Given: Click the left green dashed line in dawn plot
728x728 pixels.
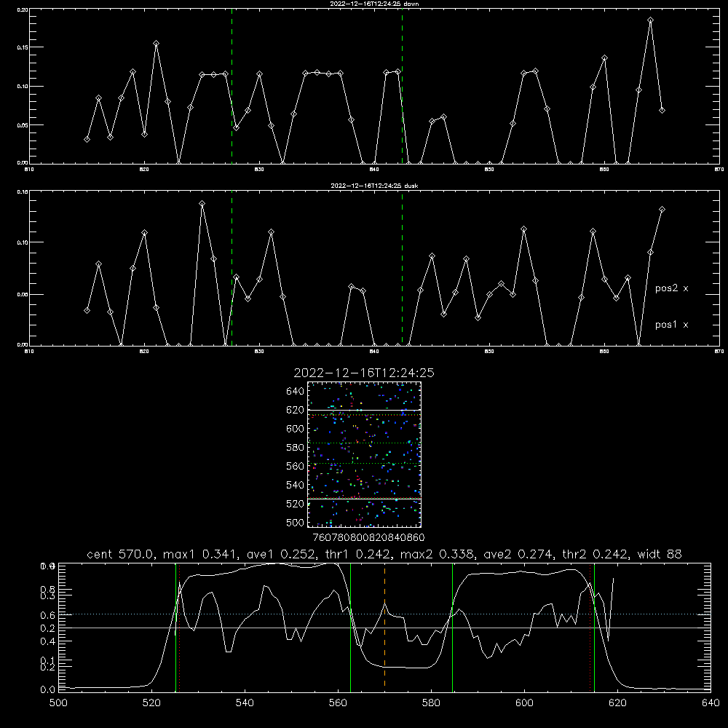Looking at the screenshot, I should point(232,86).
